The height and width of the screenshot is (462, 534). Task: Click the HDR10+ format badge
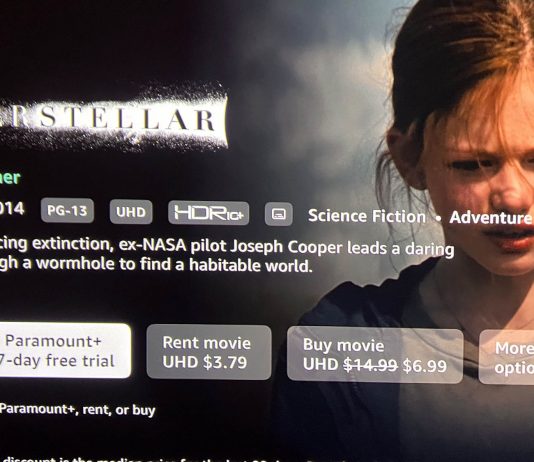[x=208, y=213]
